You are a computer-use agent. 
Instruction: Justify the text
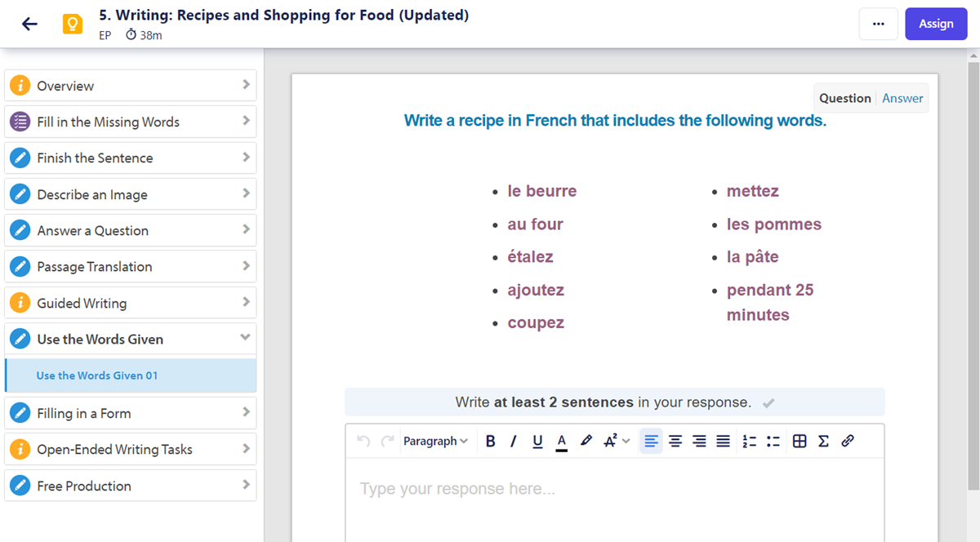(x=723, y=441)
